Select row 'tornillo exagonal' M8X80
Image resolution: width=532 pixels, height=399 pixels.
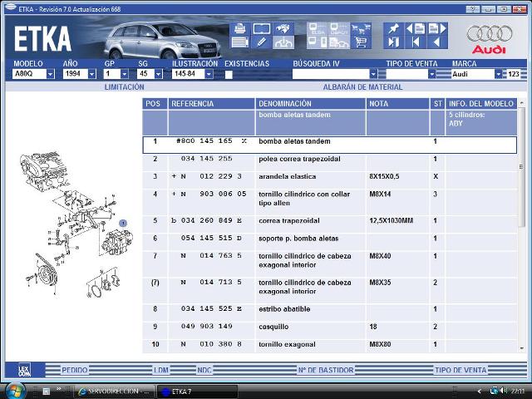click(329, 346)
